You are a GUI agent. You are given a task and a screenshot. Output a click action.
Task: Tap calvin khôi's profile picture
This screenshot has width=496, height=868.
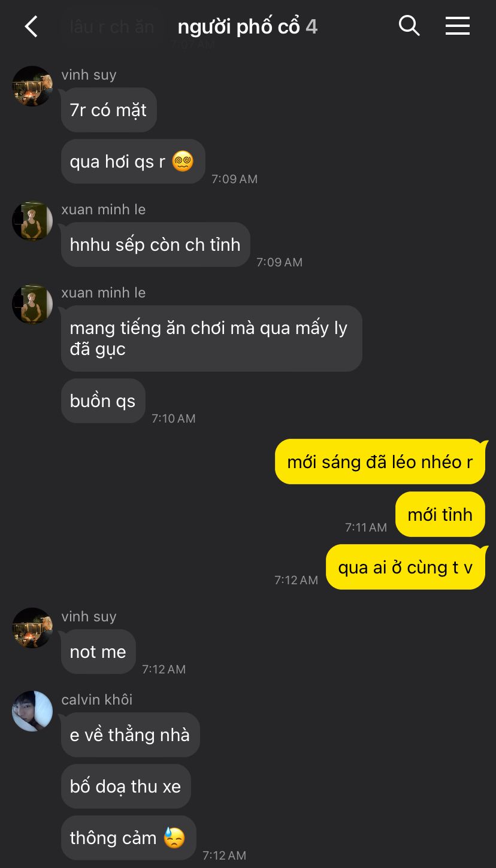click(32, 711)
